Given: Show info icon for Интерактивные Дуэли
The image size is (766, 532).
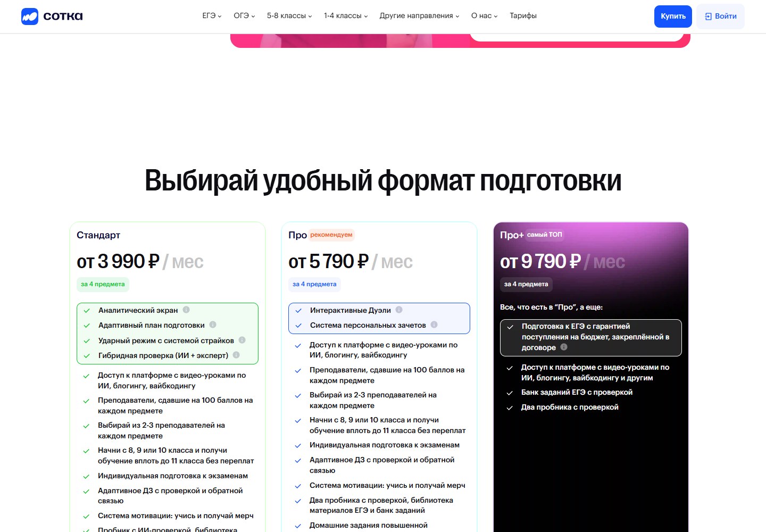Looking at the screenshot, I should click(x=399, y=310).
